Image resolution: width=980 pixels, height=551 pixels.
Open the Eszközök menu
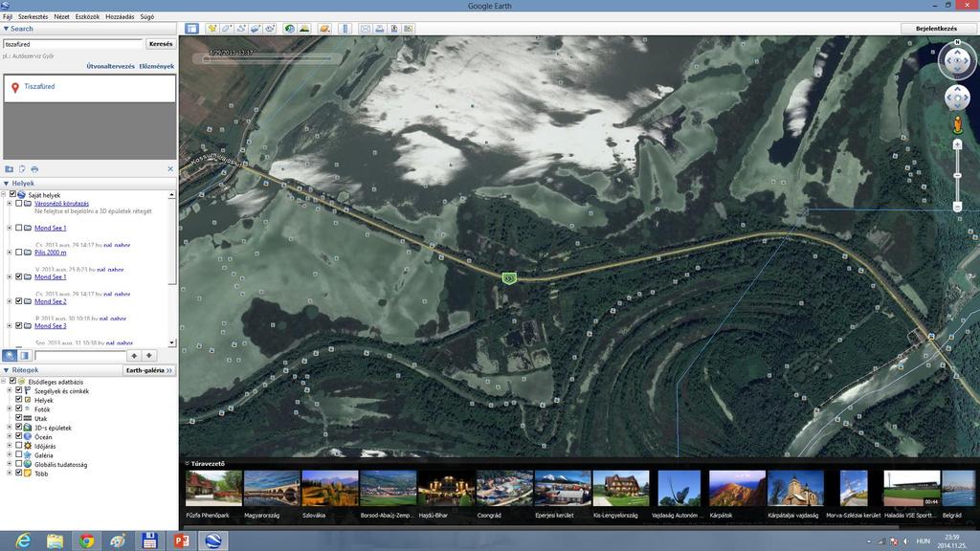click(x=87, y=17)
